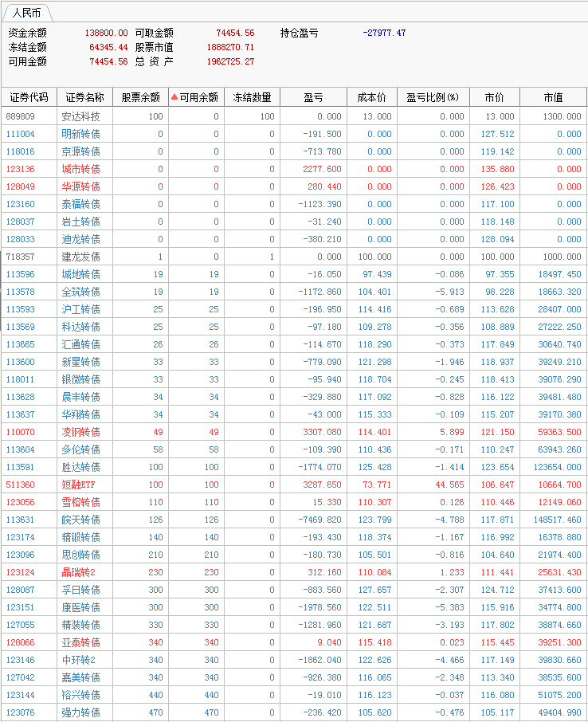Click security code 128037
The image size is (588, 722).
pyautogui.click(x=20, y=222)
